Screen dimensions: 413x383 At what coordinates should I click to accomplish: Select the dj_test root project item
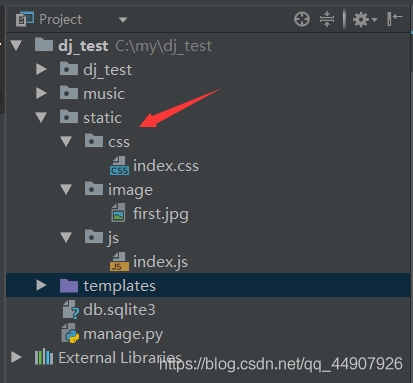(x=83, y=46)
